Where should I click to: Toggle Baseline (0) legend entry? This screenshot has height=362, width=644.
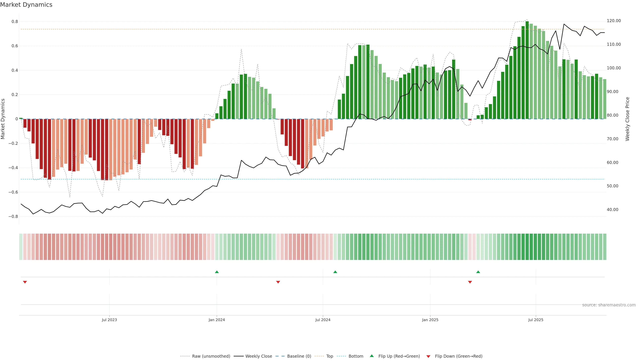(299, 356)
